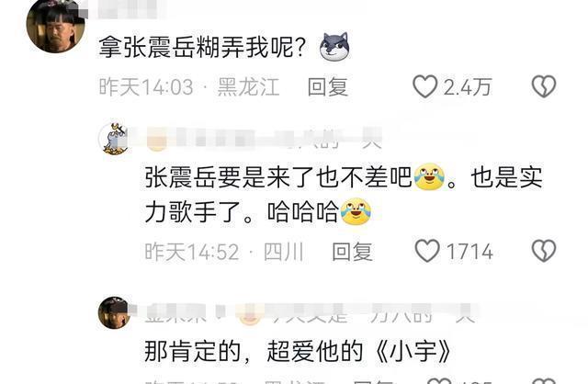Dislike the Sichuan user's reply
This screenshot has height=384, width=588.
click(x=544, y=251)
